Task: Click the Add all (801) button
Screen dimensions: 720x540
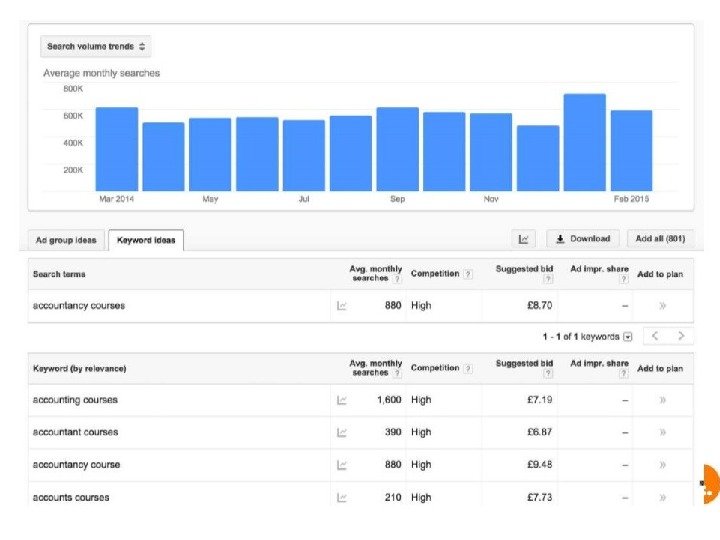Action: pyautogui.click(x=660, y=239)
